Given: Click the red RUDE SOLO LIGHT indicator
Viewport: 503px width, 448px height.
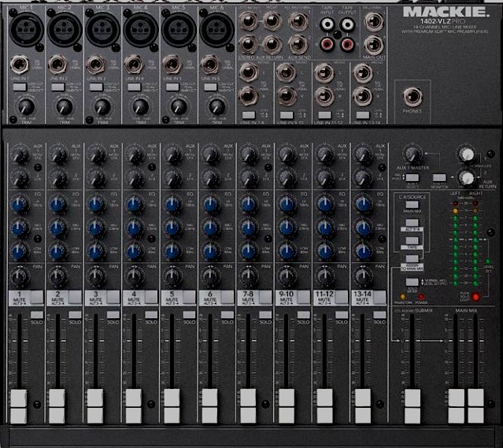Looking at the screenshot, I should 475,297.
